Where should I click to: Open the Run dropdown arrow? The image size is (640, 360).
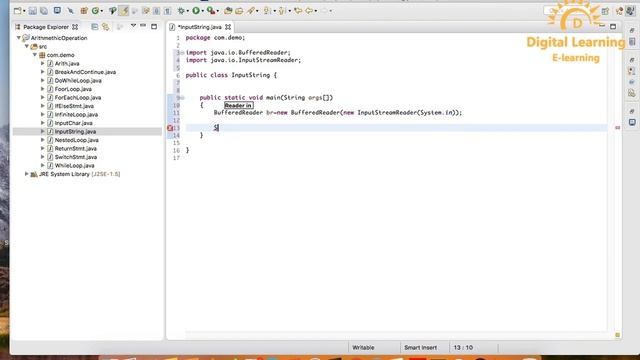click(x=202, y=11)
